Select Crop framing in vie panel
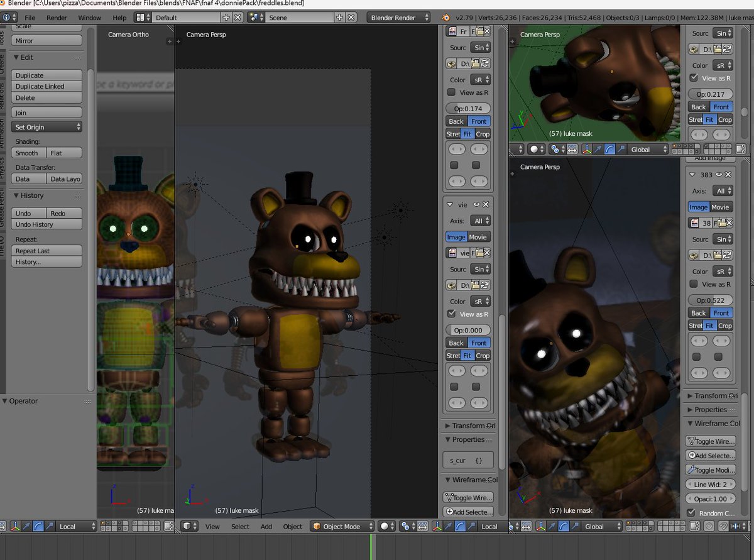Viewport: 754px width, 560px height. click(x=483, y=356)
